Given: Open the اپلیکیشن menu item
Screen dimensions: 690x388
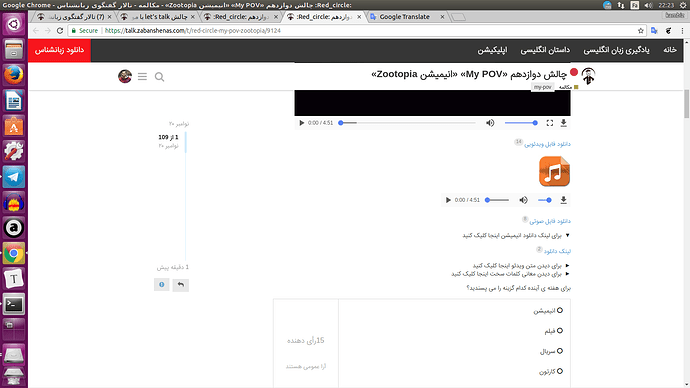Looking at the screenshot, I should tap(492, 50).
